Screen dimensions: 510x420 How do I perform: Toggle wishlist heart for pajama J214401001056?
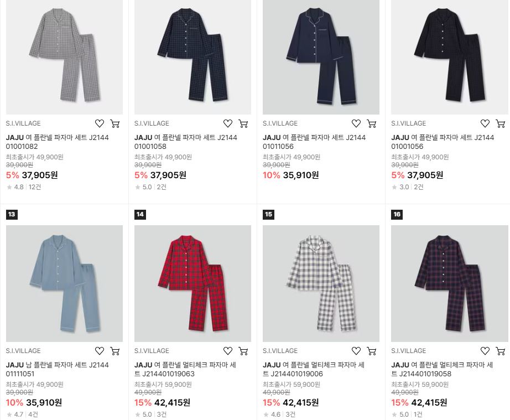pyautogui.click(x=485, y=123)
